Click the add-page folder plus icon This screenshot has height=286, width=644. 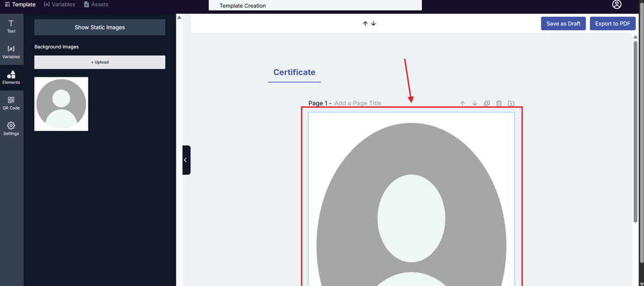pyautogui.click(x=511, y=103)
